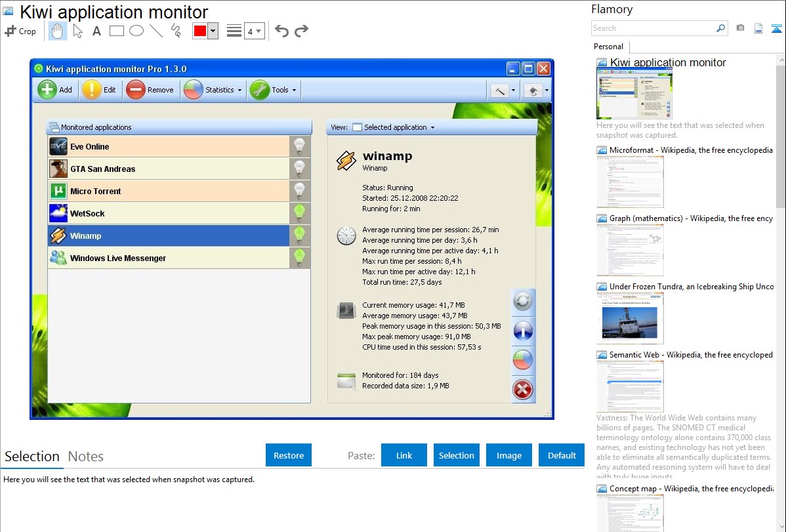Screen dimensions: 786x532
Task: Switch to the Selection tab
Action: coord(32,457)
